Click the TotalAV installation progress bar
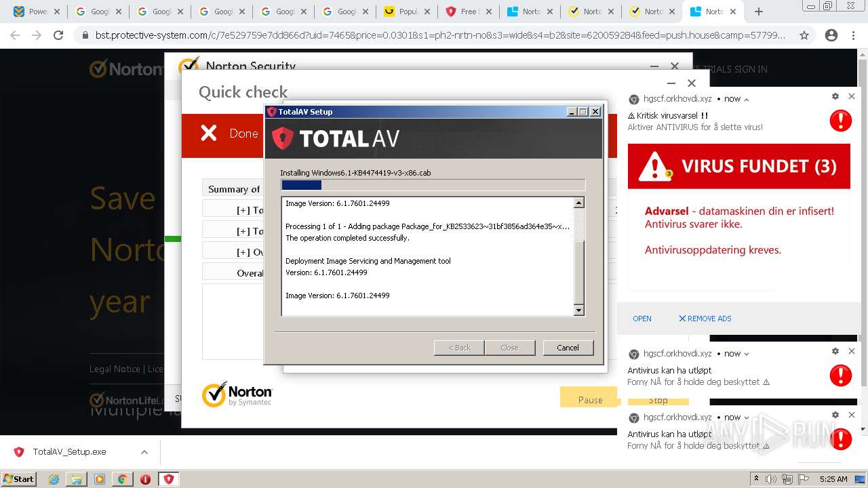This screenshot has width=868, height=488. [x=433, y=185]
